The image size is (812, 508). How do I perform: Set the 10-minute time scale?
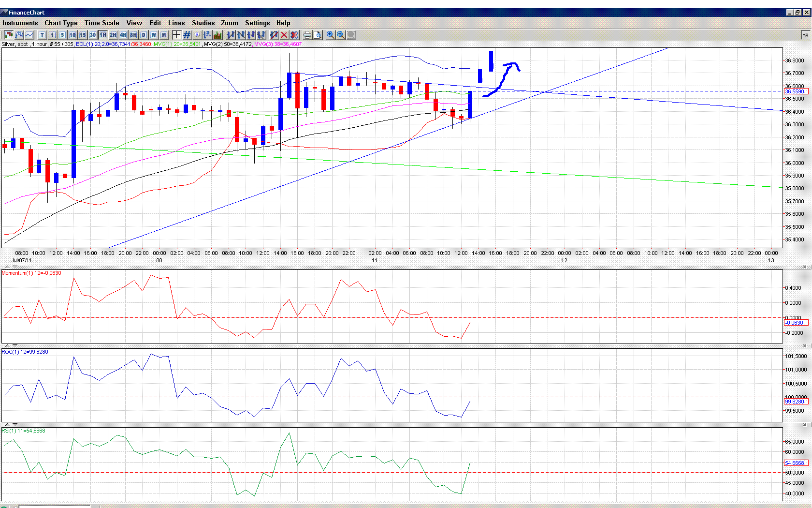72,35
